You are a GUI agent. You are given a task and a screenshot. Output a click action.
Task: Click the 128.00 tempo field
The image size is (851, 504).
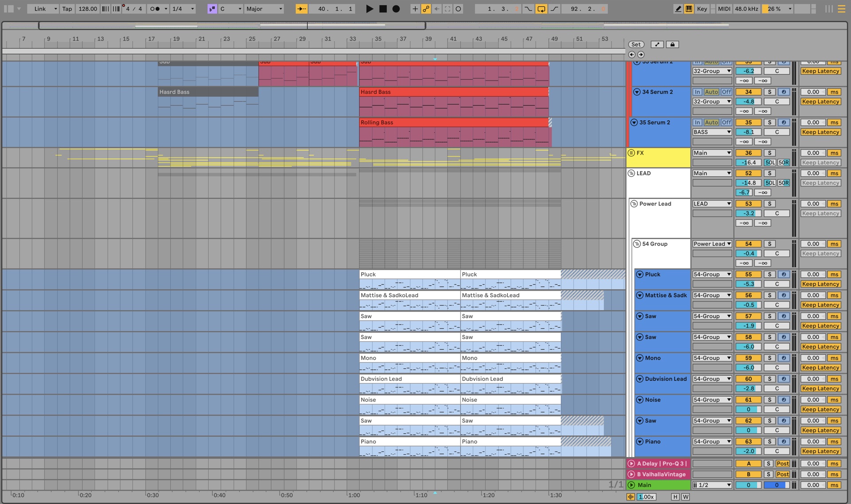pyautogui.click(x=87, y=9)
